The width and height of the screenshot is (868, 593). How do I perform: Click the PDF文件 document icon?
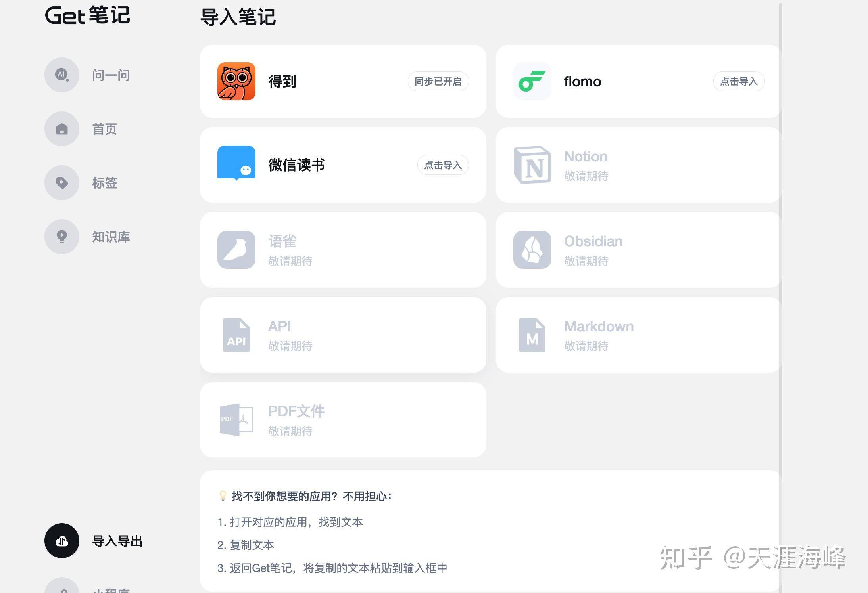coord(236,420)
